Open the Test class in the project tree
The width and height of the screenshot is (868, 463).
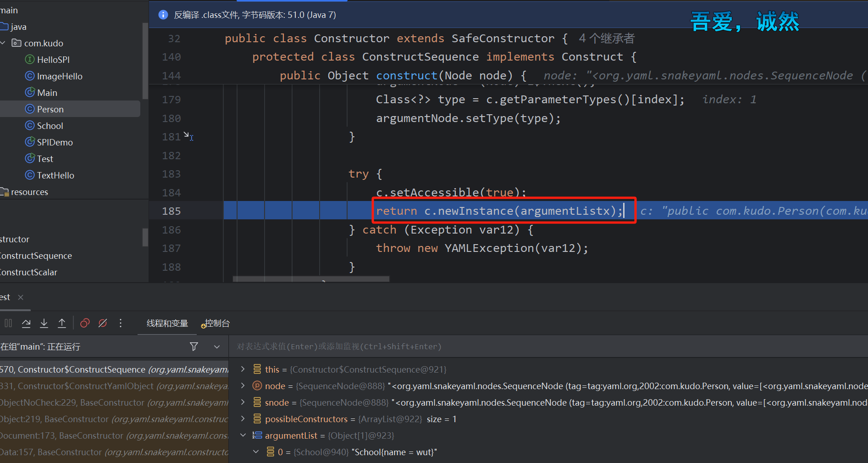tap(45, 159)
